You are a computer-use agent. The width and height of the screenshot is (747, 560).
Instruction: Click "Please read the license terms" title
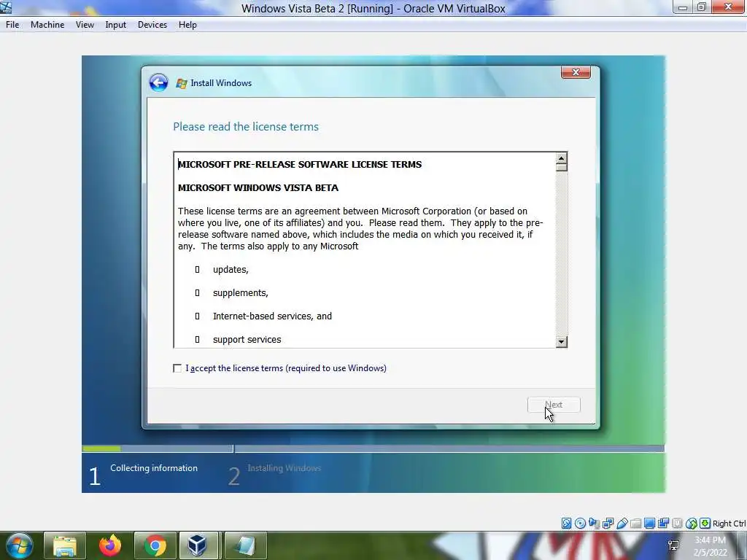pyautogui.click(x=246, y=127)
